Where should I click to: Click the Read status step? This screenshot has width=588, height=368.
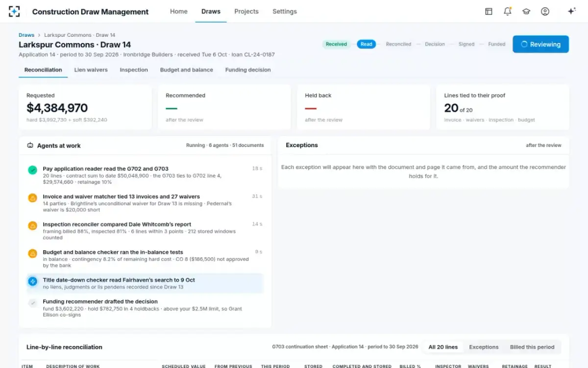(367, 44)
